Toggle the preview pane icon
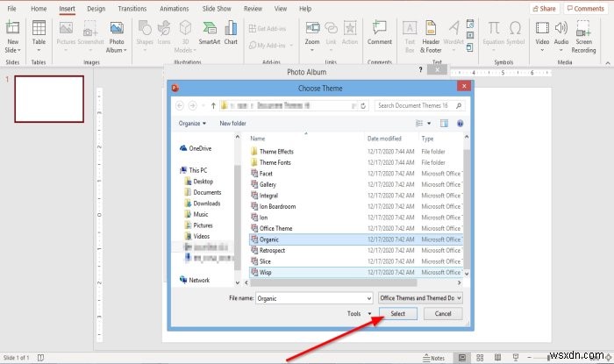Viewport: 614px width, 364px height. (x=444, y=124)
